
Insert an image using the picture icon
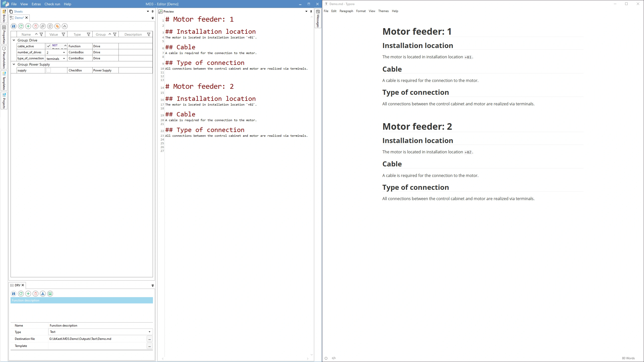pos(50,294)
